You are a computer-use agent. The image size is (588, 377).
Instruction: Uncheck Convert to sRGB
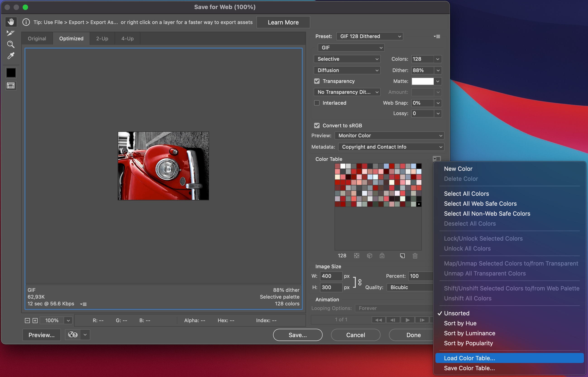point(317,126)
